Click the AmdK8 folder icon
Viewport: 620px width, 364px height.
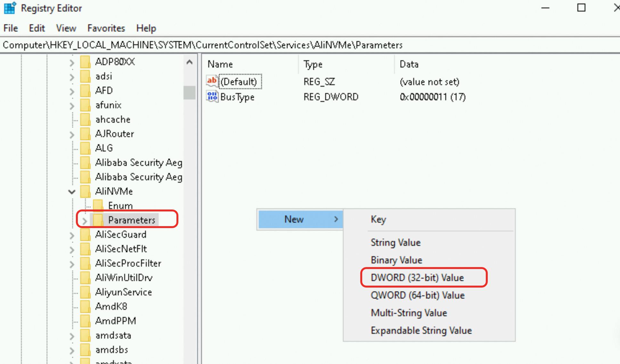coord(85,306)
